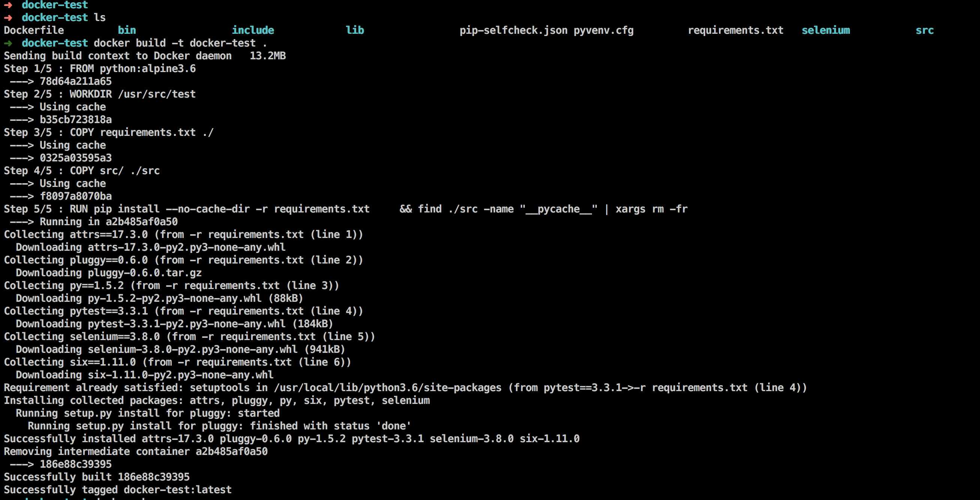Click the 'include' directory name

[253, 30]
